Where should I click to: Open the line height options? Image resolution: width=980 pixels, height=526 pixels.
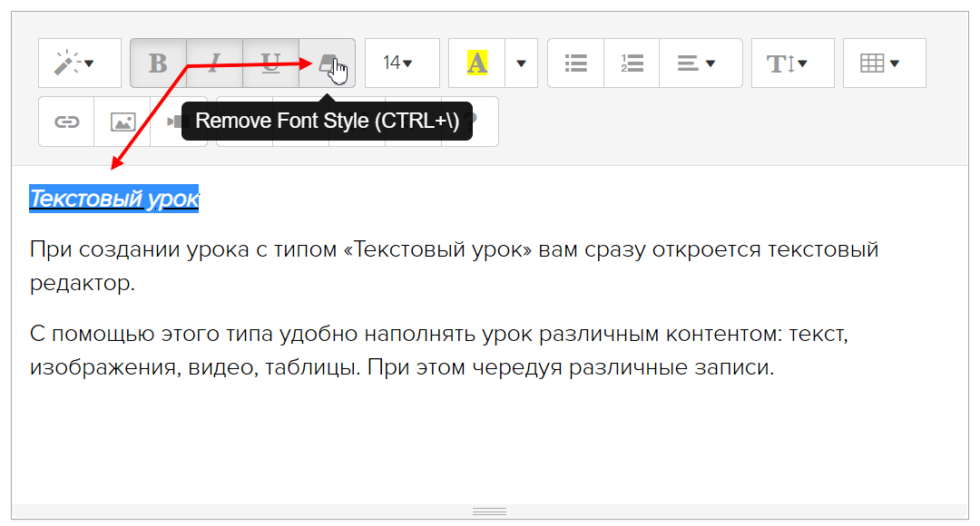tap(792, 63)
